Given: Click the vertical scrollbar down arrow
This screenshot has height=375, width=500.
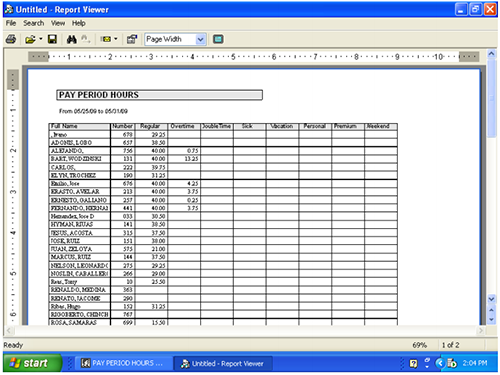Looking at the screenshot, I should tap(491, 299).
